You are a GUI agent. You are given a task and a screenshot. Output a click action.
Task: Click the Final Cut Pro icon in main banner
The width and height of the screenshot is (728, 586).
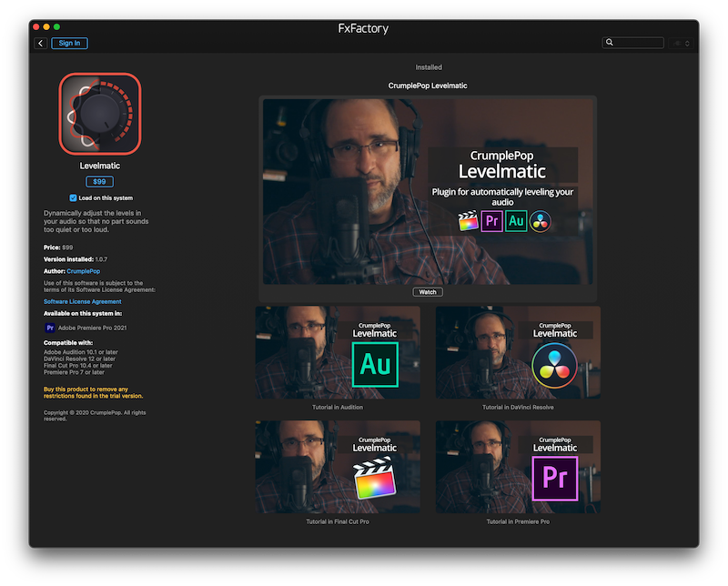468,221
